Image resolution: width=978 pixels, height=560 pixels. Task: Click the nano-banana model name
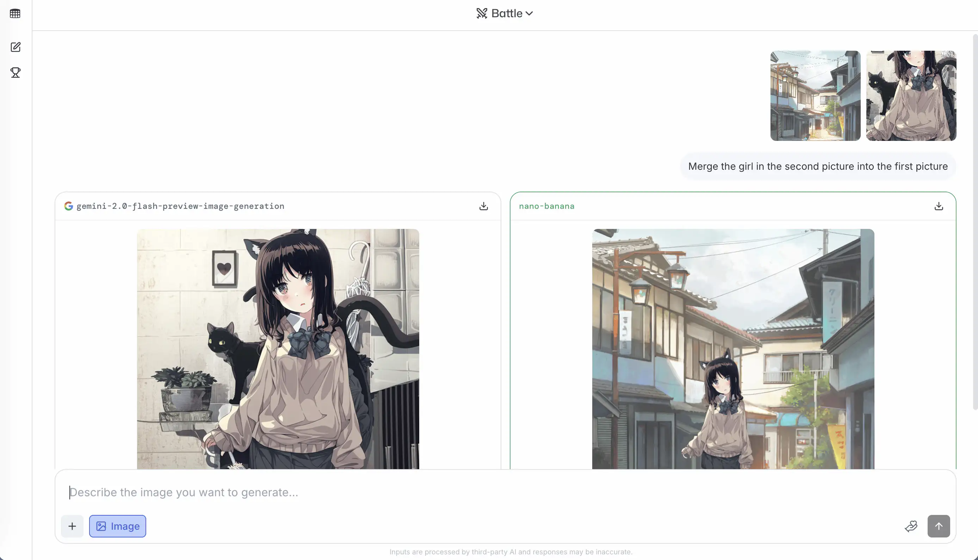(x=546, y=206)
